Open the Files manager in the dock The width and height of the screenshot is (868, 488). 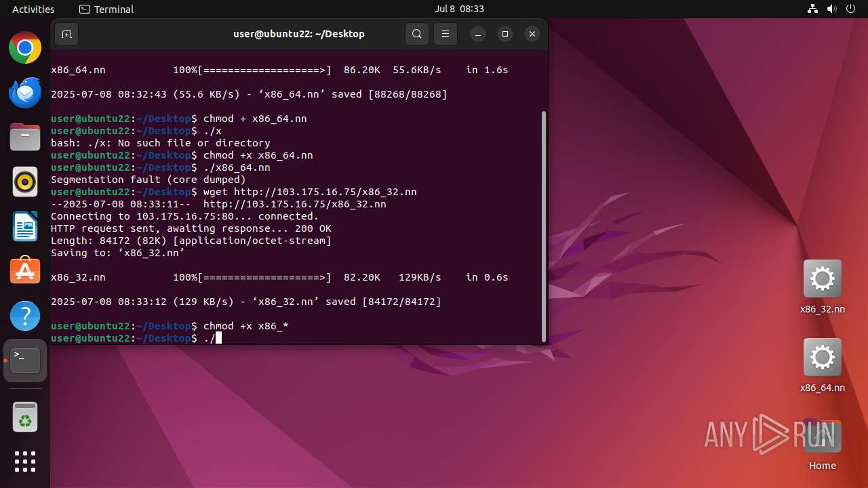[25, 138]
